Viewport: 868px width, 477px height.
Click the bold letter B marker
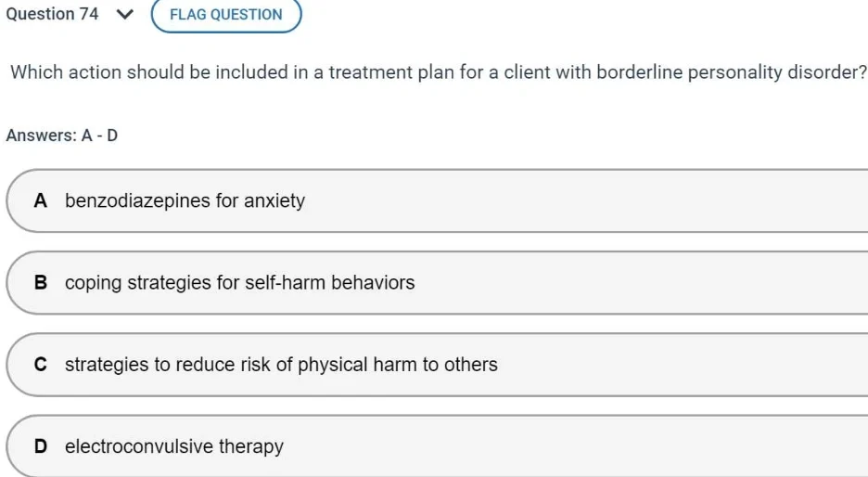[x=41, y=282]
